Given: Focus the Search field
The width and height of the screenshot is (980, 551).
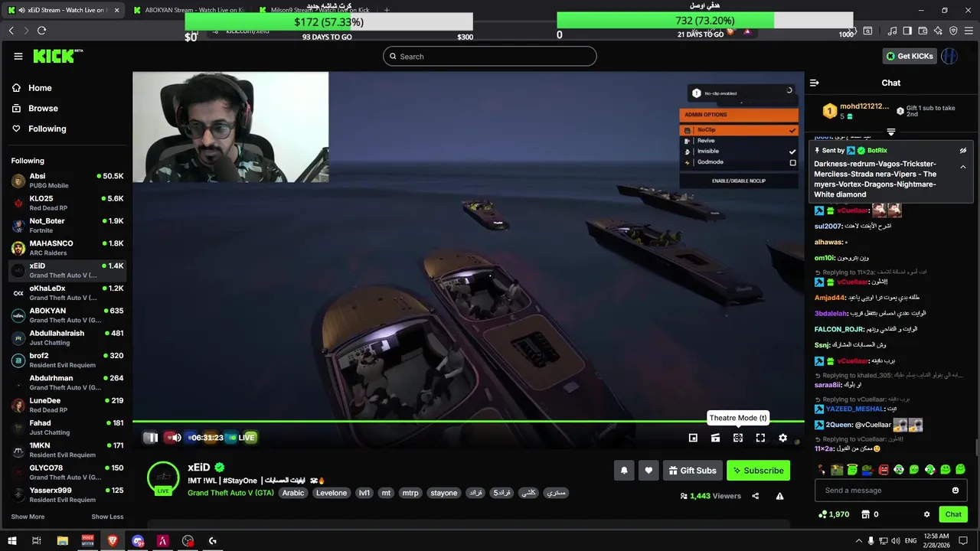Looking at the screenshot, I should pyautogui.click(x=490, y=56).
